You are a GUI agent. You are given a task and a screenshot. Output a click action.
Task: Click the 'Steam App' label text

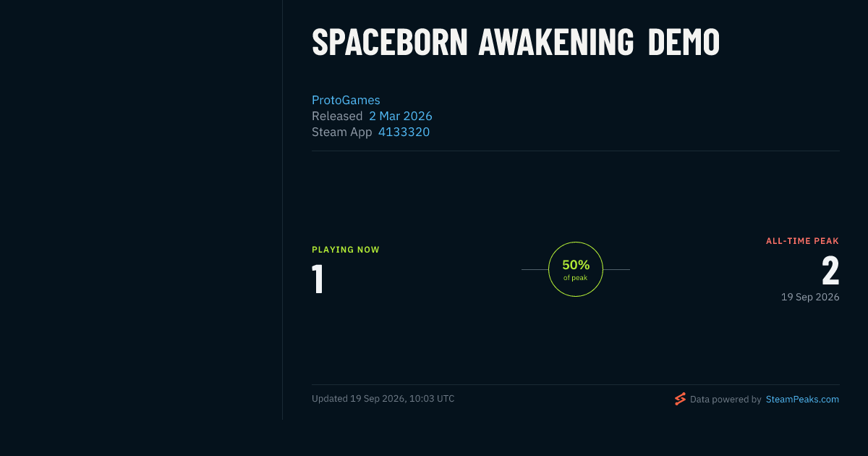point(342,132)
